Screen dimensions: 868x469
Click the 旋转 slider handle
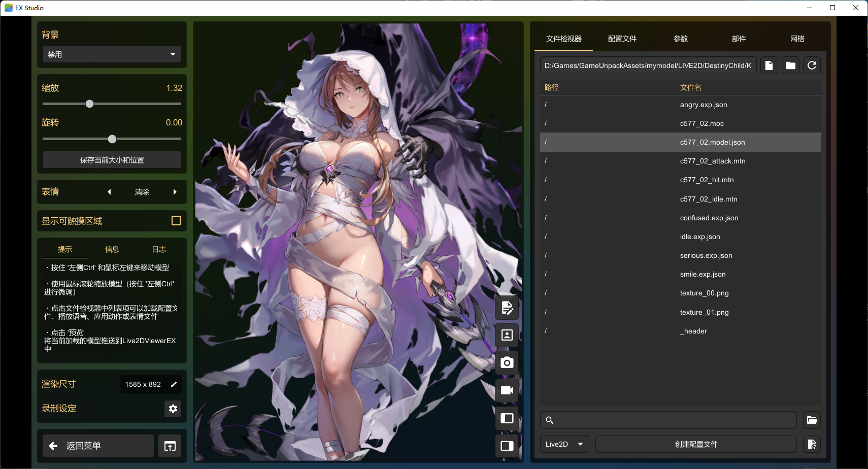pyautogui.click(x=112, y=139)
